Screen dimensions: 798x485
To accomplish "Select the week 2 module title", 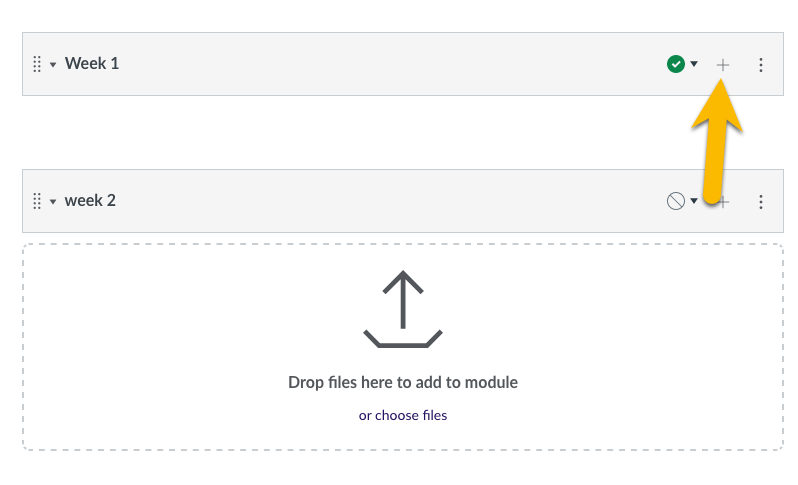I will pos(90,201).
